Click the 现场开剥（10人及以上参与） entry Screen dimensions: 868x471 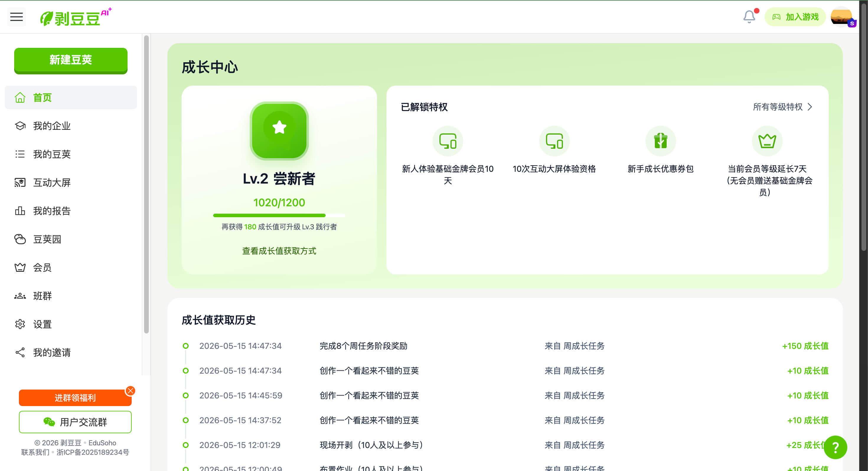[371, 445]
